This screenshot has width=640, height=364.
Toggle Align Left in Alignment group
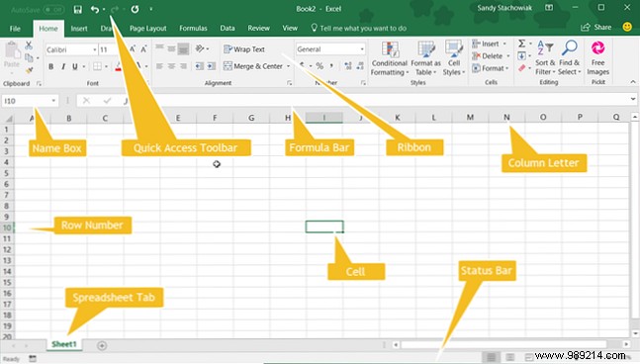point(159,66)
